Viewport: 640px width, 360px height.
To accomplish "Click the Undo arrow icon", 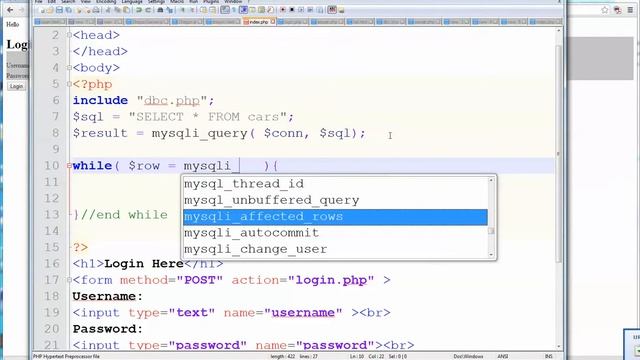I will coord(138,10).
